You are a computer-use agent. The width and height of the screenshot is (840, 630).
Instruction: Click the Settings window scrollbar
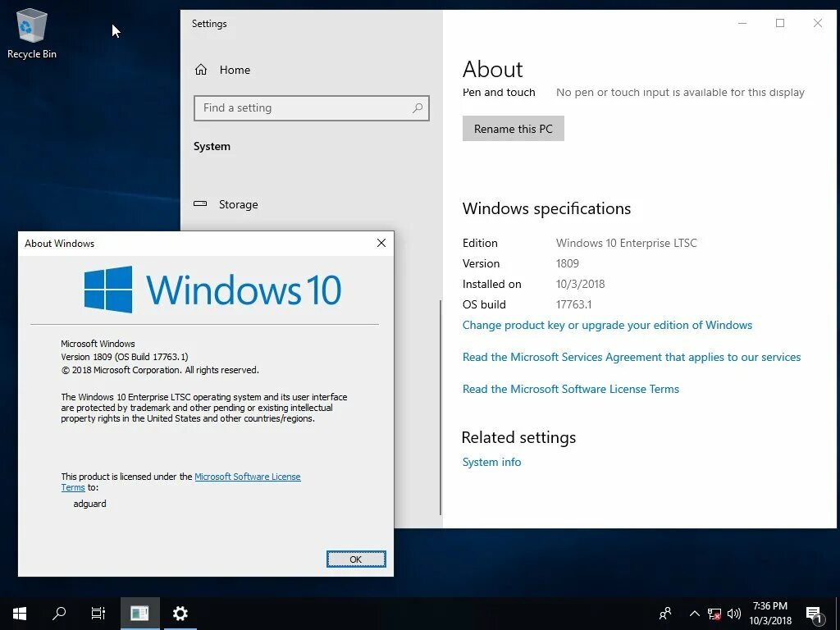click(x=441, y=407)
